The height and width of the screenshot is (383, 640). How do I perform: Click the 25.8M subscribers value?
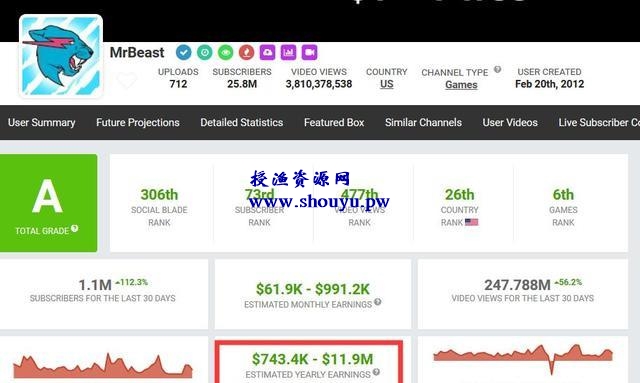click(x=242, y=84)
